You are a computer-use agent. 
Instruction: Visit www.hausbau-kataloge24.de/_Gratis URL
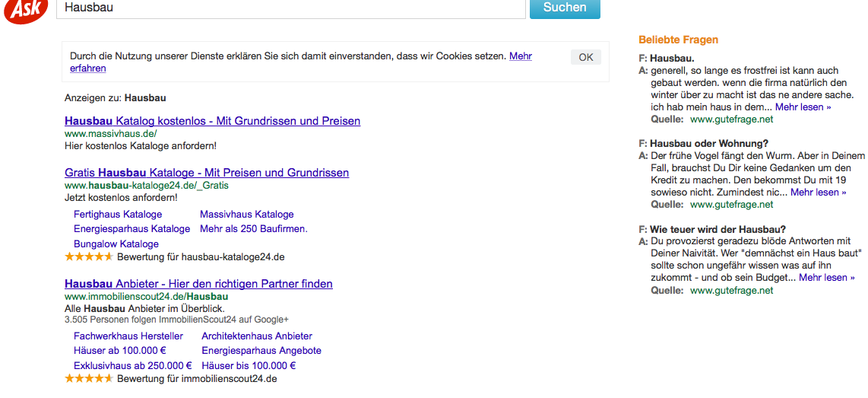147,185
